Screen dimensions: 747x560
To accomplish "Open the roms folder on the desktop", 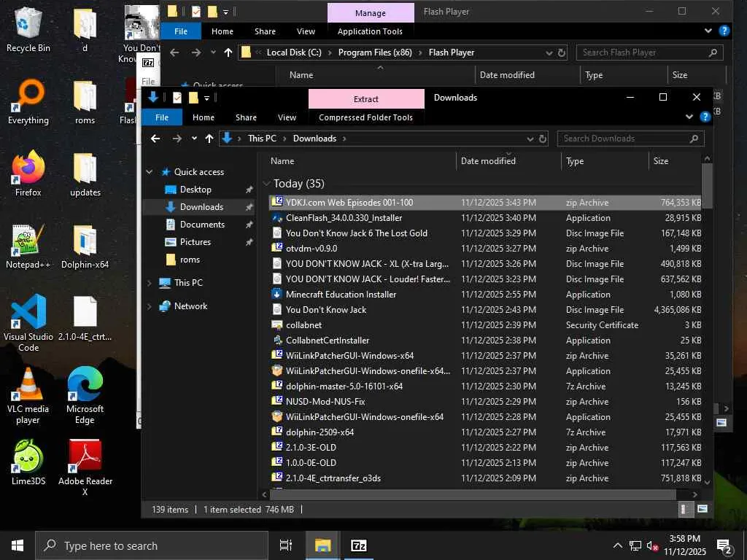I will (85, 102).
